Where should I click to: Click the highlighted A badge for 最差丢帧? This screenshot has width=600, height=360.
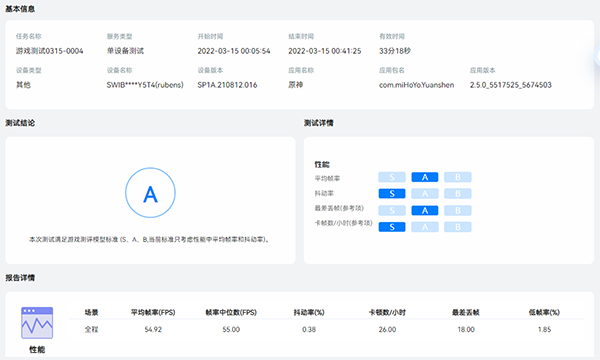(425, 210)
